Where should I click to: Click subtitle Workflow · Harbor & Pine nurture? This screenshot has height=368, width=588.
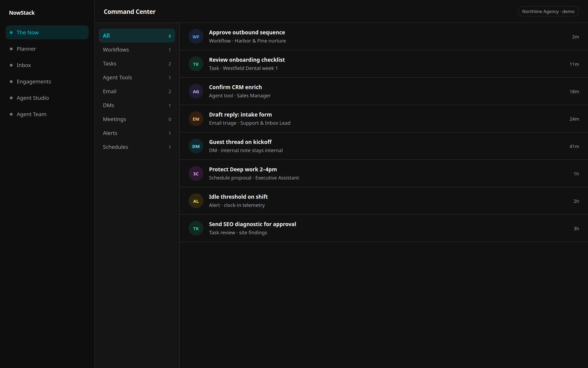point(247,41)
